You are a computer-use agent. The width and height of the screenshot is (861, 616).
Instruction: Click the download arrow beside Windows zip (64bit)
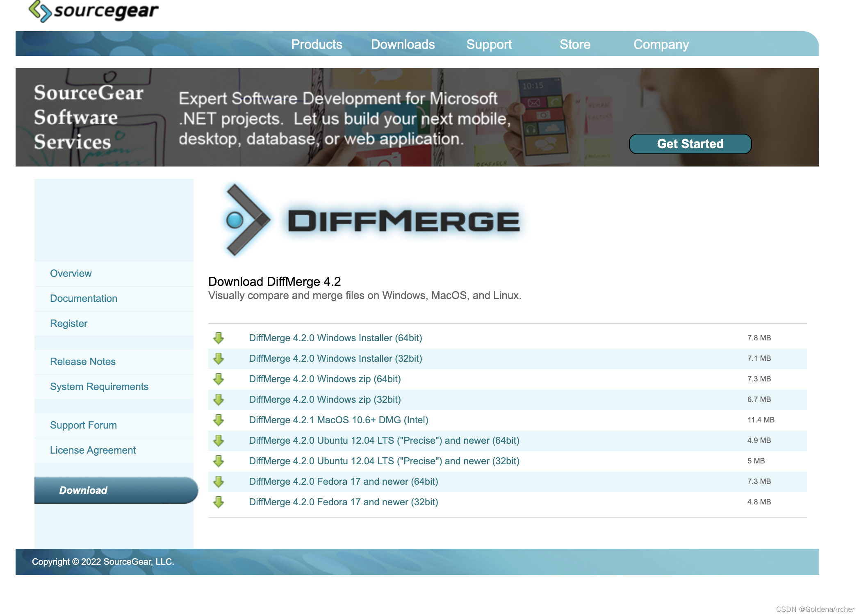click(219, 379)
